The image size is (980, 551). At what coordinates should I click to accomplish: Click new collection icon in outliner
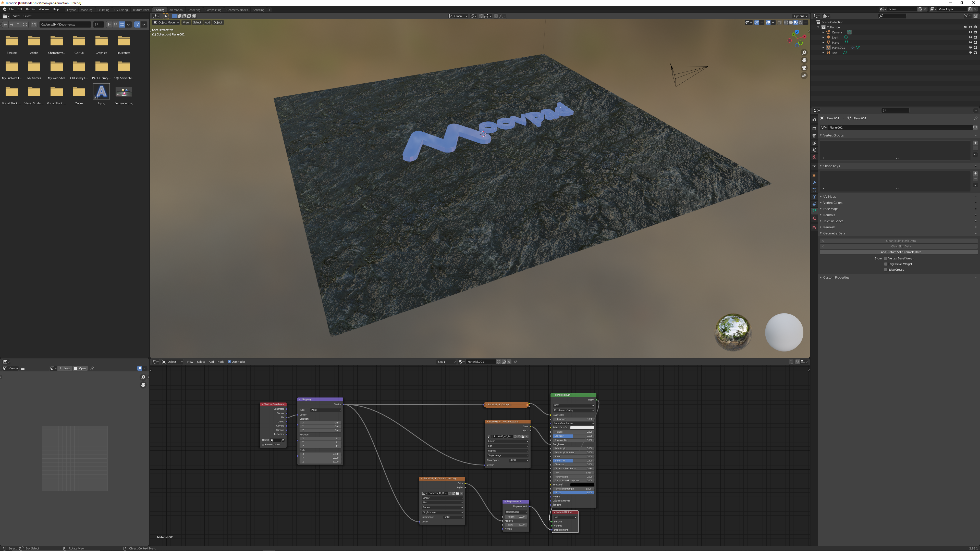[976, 16]
